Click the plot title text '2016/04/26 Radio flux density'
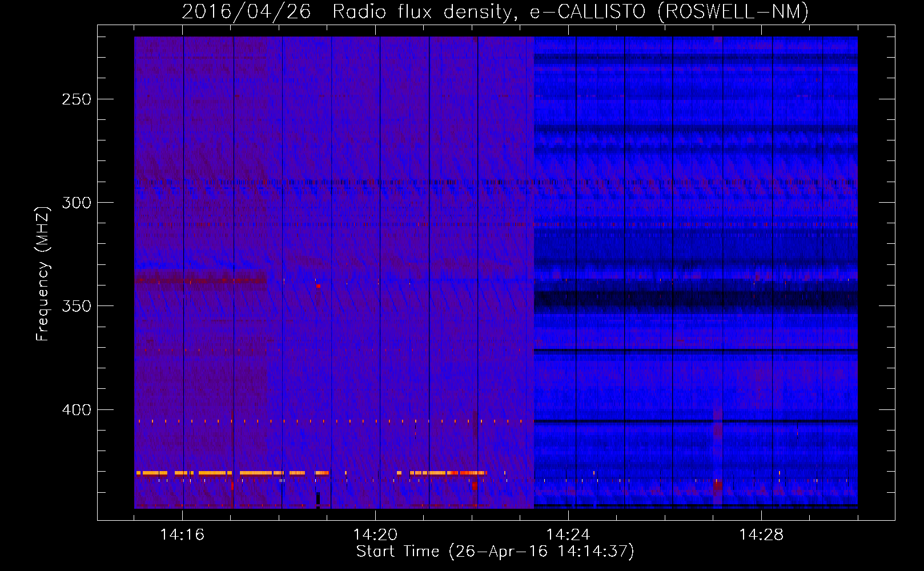The width and height of the screenshot is (924, 571). coord(350,12)
